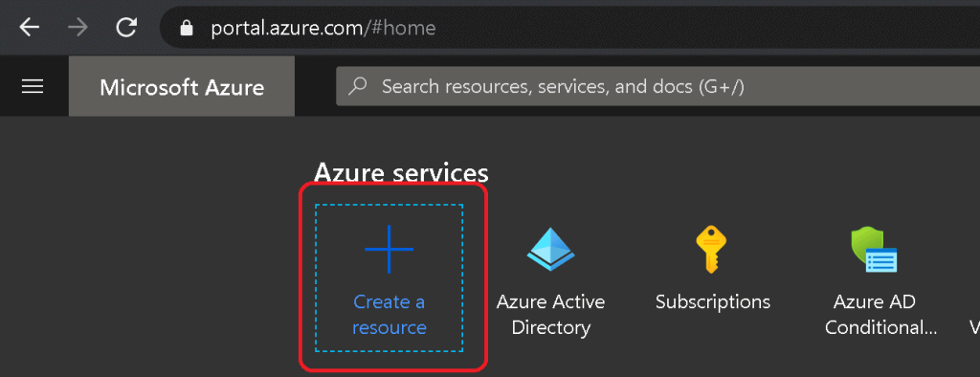Click the Subscriptions text label
This screenshot has height=377, width=980.
coord(712,302)
